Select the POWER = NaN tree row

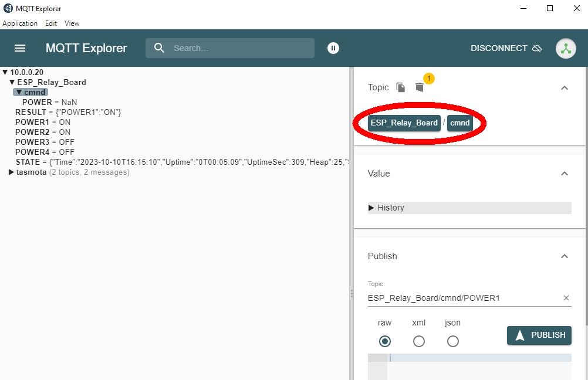(49, 102)
